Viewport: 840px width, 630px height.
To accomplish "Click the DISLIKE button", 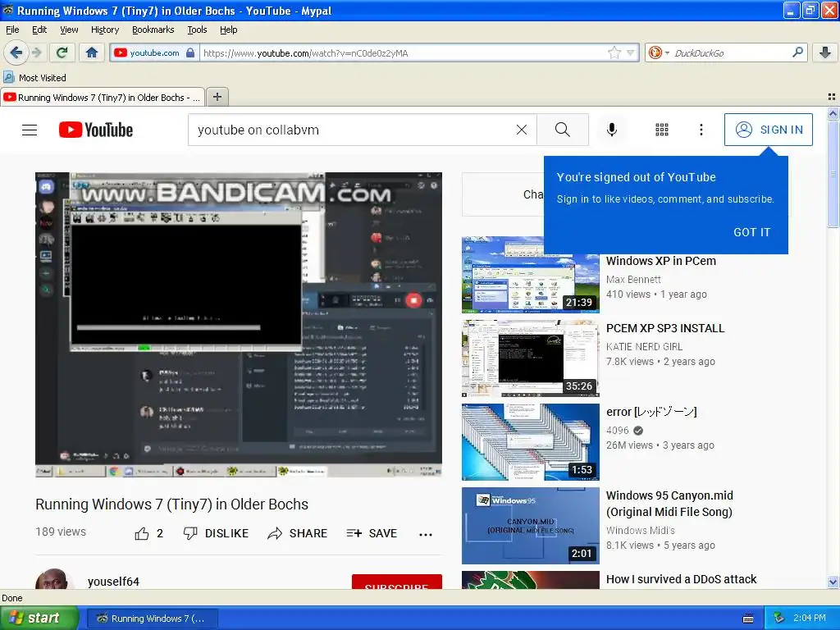I will tap(216, 533).
